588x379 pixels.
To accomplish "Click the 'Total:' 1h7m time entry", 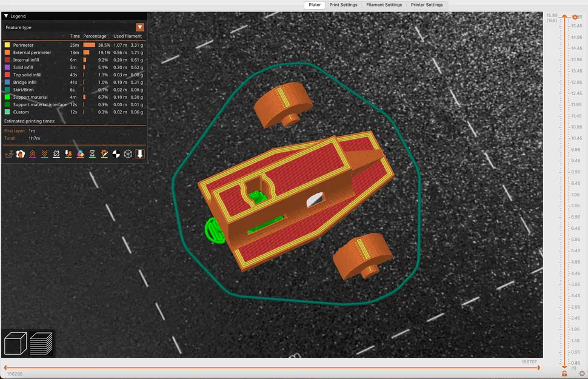I will (x=22, y=138).
